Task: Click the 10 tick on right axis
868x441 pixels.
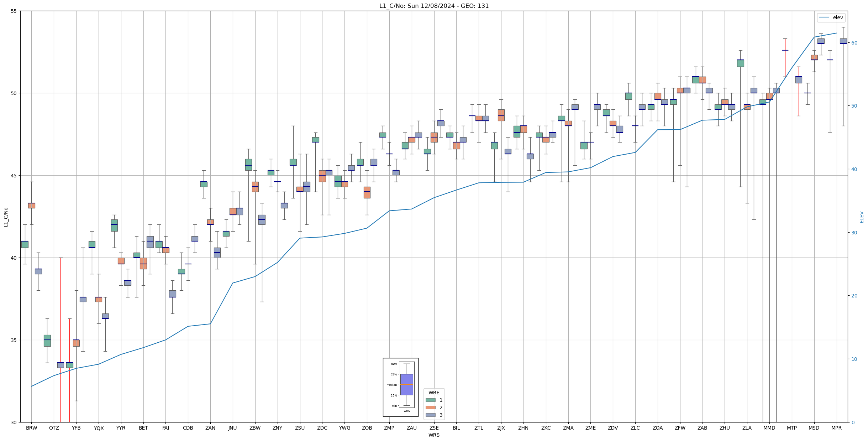Action: (x=854, y=359)
